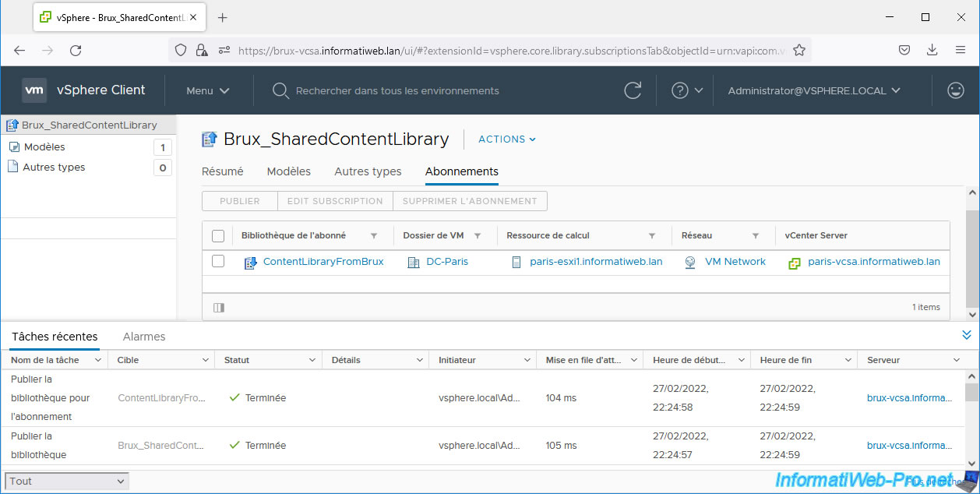Open Nom de la tâche column dropdown
The image size is (980, 494).
coord(97,360)
